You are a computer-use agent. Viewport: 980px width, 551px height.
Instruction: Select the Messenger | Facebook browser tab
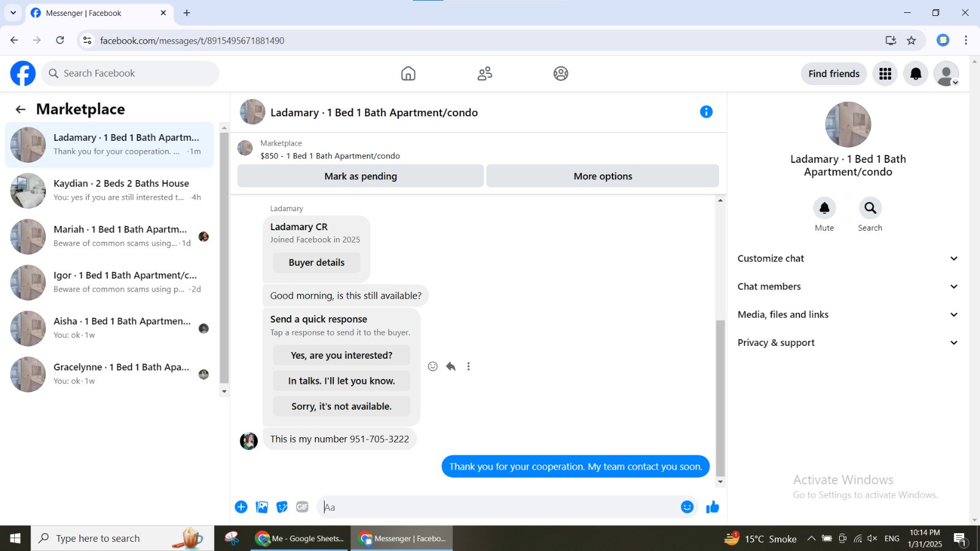99,13
